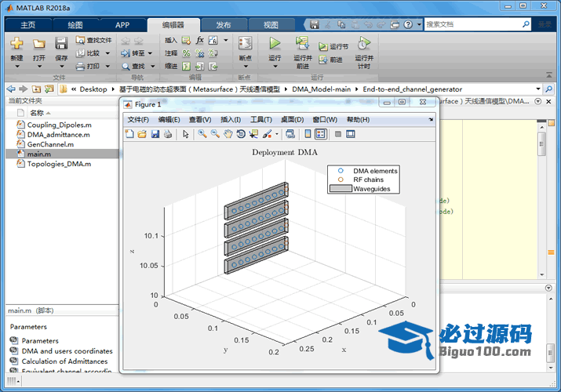Open the address bar path dropdown
This screenshot has height=392, width=561.
pos(538,89)
